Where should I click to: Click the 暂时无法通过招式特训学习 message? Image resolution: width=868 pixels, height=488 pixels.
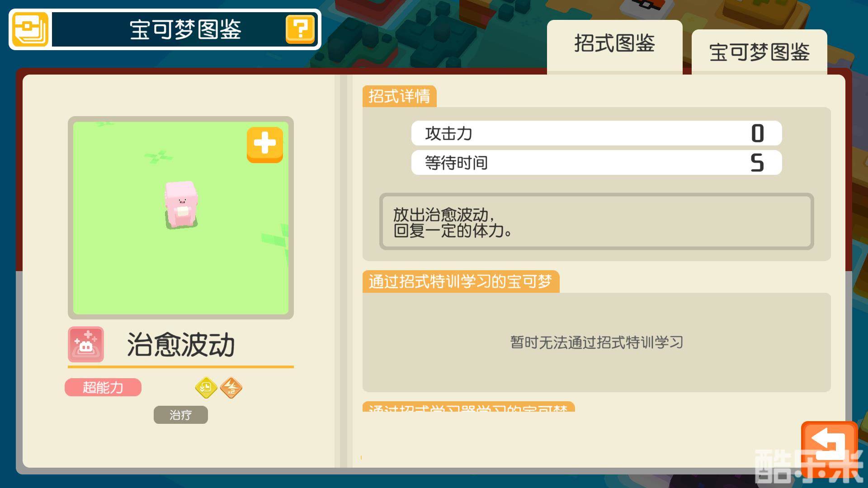click(x=596, y=343)
